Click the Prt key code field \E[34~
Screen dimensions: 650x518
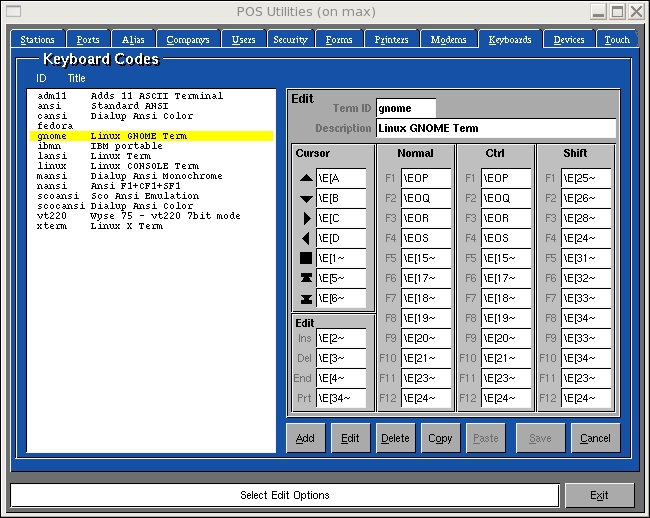tap(341, 398)
